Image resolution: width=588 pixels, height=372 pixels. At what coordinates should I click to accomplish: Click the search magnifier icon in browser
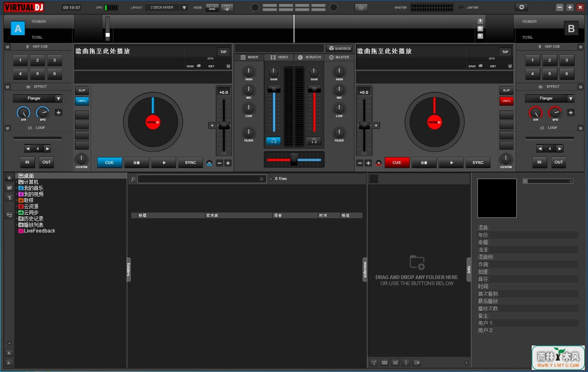click(133, 179)
